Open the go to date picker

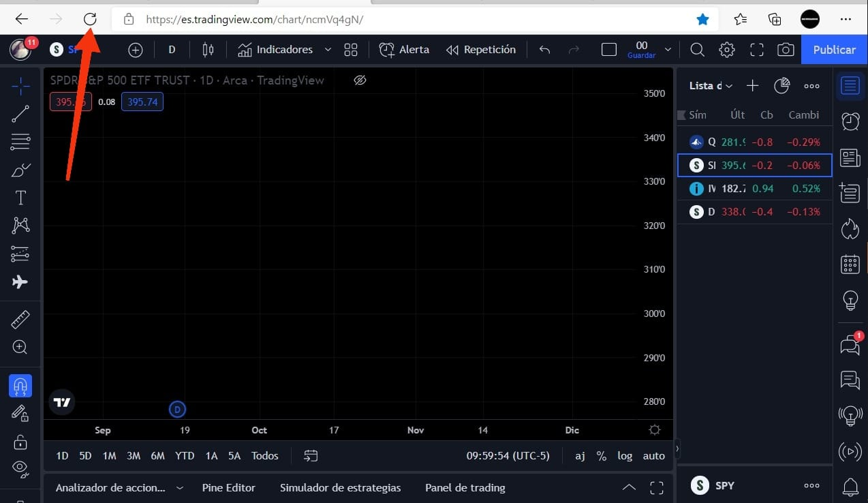pos(311,456)
